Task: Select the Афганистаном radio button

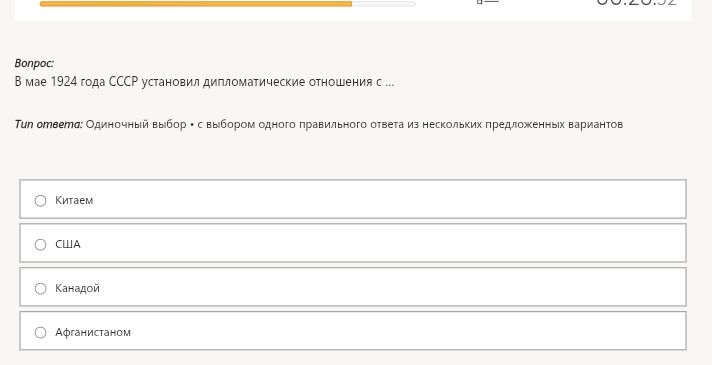Action: 40,333
